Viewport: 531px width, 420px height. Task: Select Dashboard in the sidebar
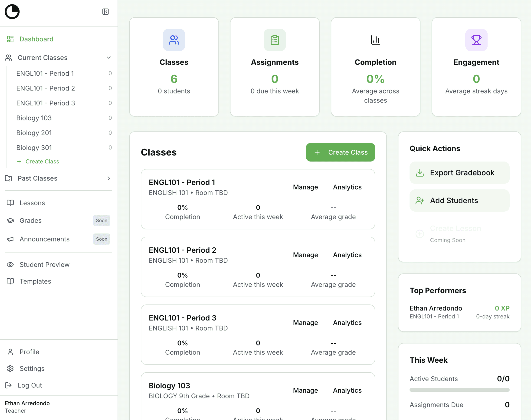(36, 39)
